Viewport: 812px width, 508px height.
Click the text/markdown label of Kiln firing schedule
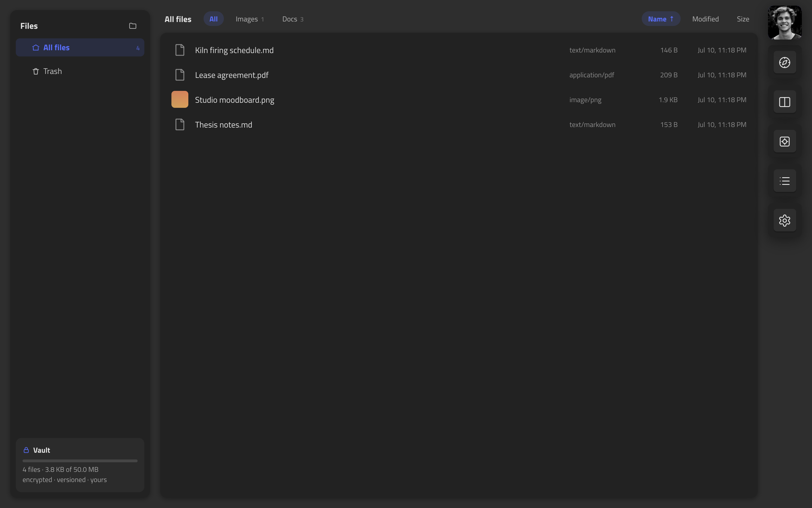[x=592, y=50]
